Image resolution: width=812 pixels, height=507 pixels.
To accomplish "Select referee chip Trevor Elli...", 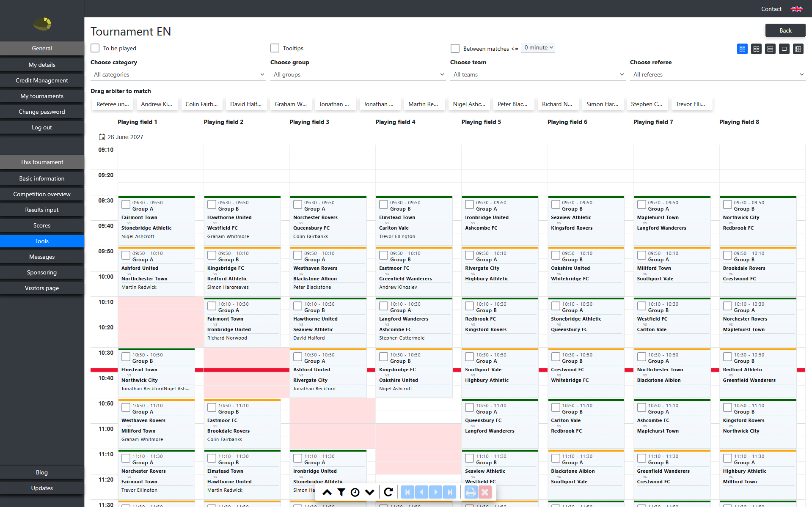I will click(x=691, y=104).
